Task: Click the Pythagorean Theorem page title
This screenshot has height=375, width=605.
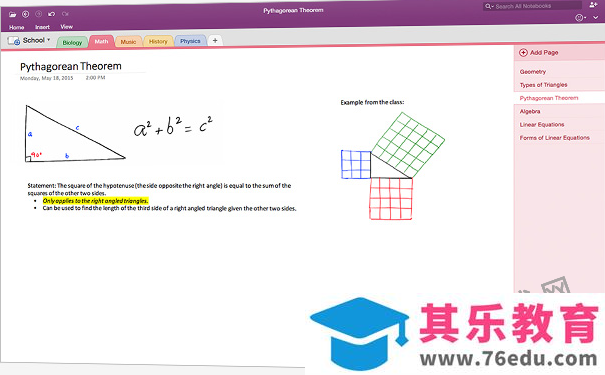Action: pos(71,66)
